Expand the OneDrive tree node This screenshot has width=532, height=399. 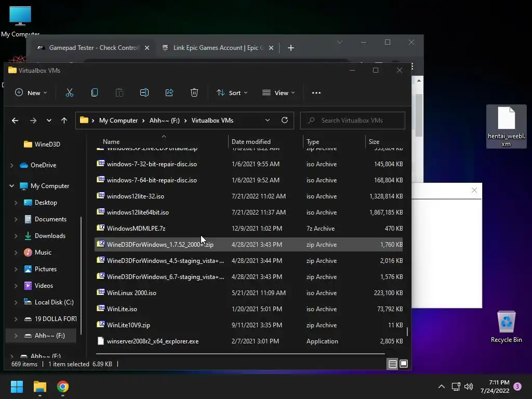tap(12, 165)
